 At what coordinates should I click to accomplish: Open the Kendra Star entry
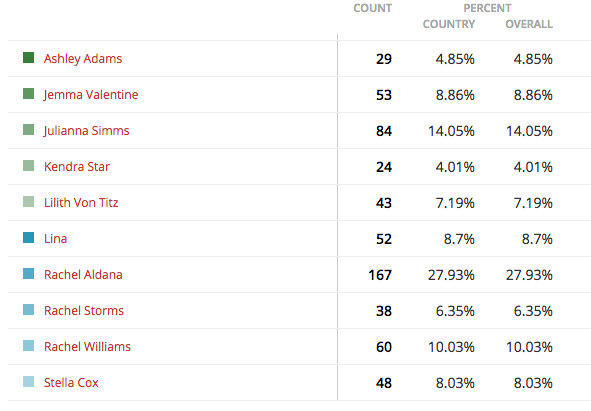click(77, 167)
